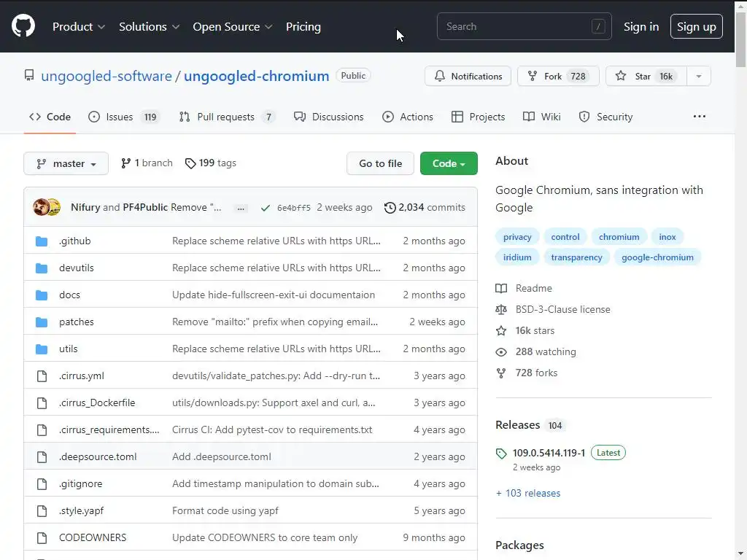Open the .cirrus.yml file
This screenshot has width=747, height=560.
click(82, 376)
